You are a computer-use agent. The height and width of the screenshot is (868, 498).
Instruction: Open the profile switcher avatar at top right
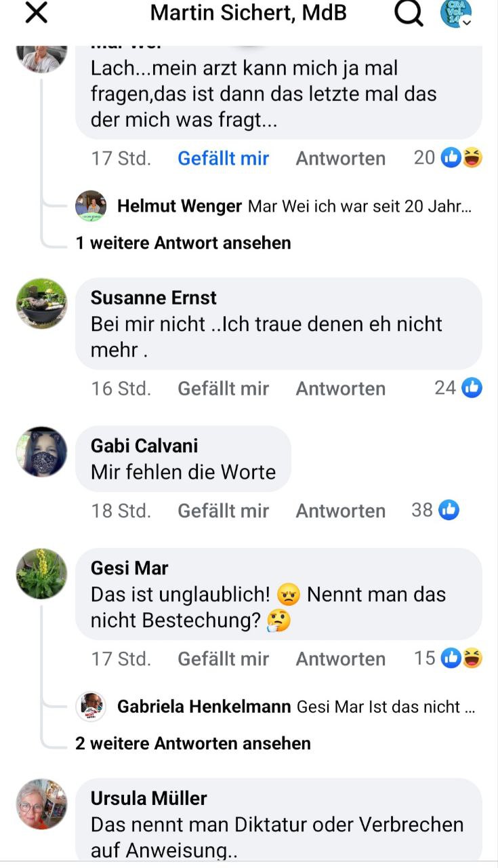point(456,14)
